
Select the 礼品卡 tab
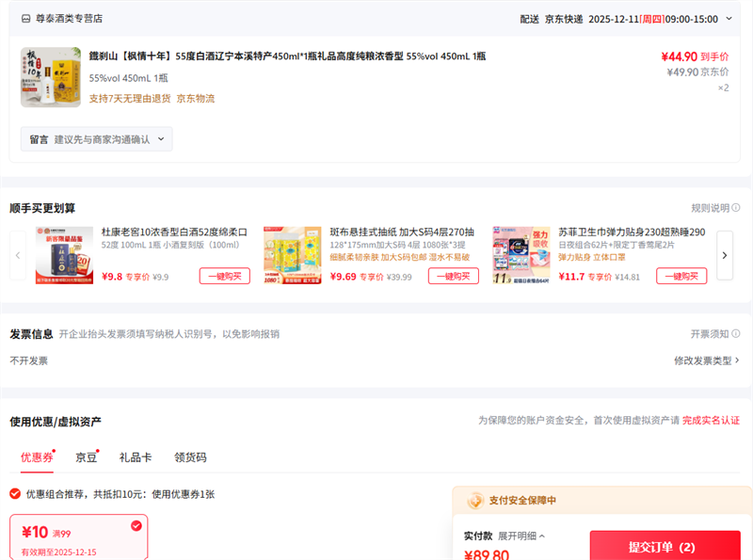(x=136, y=457)
